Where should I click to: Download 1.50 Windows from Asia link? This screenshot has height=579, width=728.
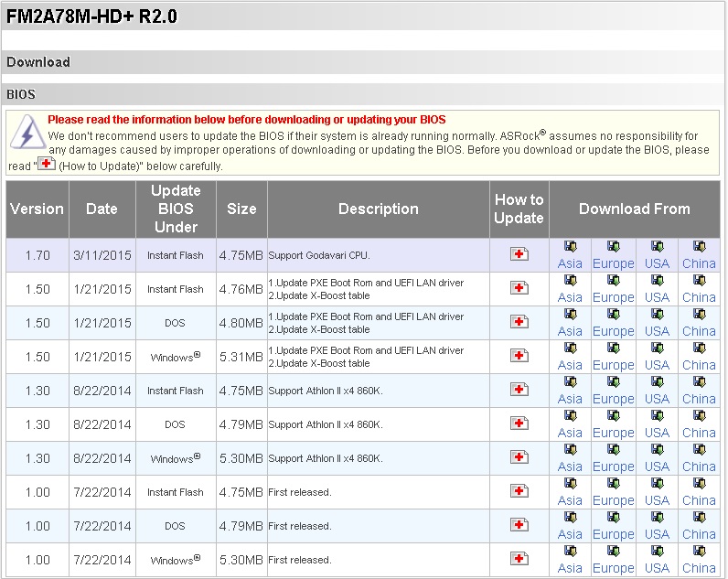click(x=570, y=365)
